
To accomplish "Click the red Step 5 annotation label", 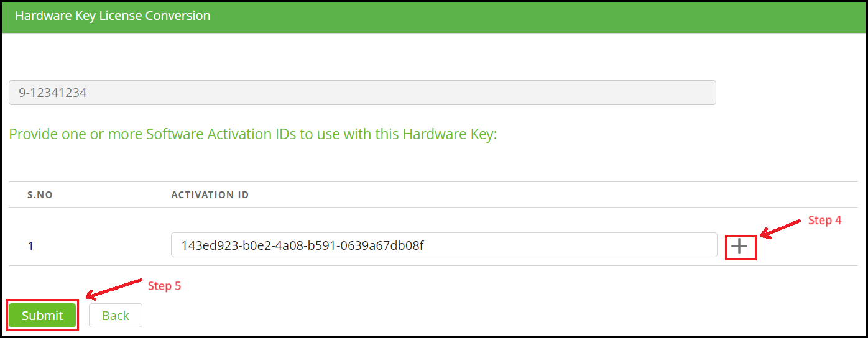I will click(164, 286).
